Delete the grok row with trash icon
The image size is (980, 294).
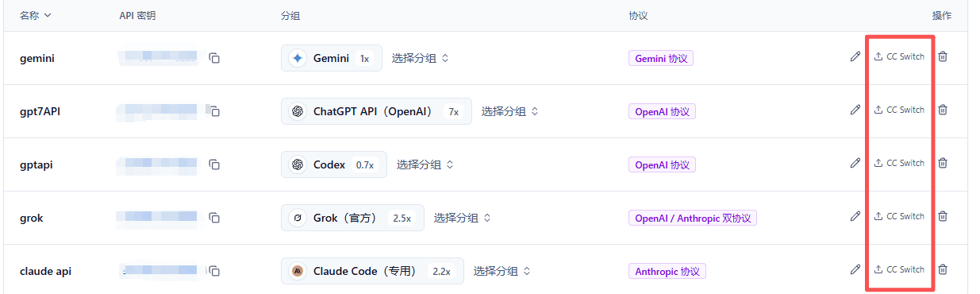coord(943,216)
